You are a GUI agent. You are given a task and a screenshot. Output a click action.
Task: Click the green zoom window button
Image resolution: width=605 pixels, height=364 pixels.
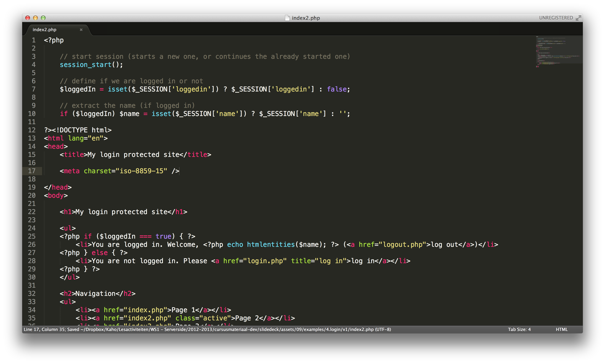pos(43,18)
